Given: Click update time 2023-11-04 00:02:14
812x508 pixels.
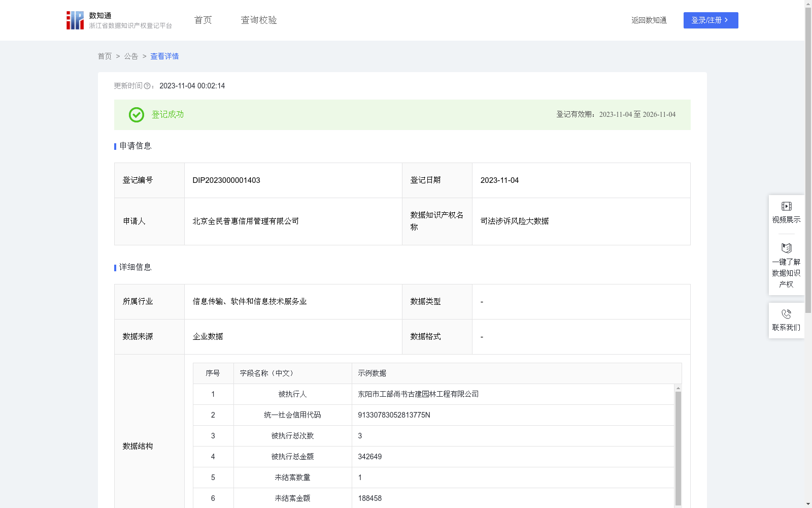Looking at the screenshot, I should coord(192,86).
